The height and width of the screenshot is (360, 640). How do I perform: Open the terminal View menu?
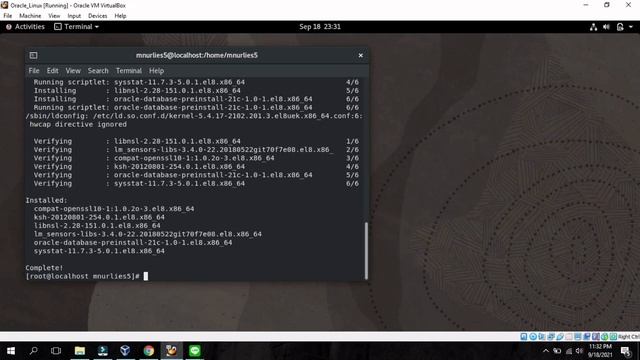tap(73, 71)
